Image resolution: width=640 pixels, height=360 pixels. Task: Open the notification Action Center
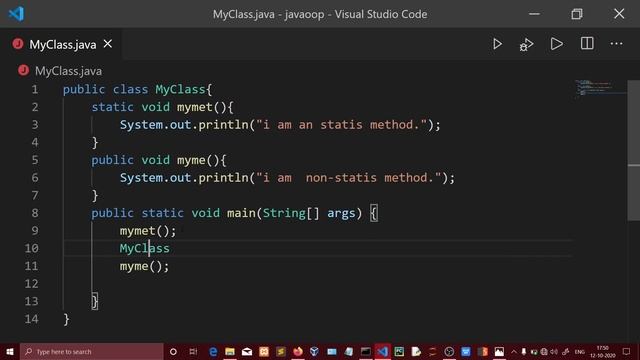pos(627,351)
